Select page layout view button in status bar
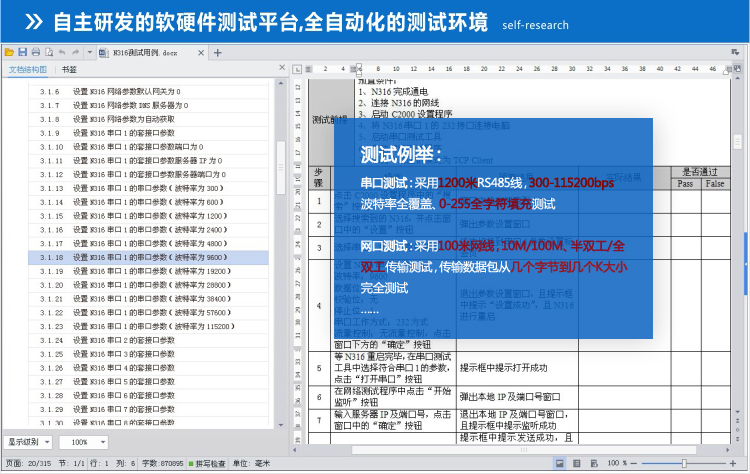Screen dimensions: 750x474 coord(560,464)
